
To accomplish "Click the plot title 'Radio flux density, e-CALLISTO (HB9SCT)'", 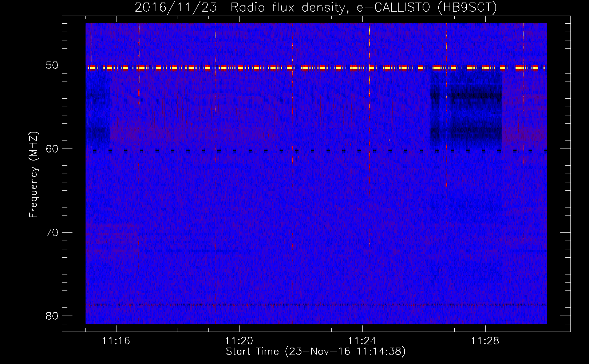I will (x=364, y=8).
